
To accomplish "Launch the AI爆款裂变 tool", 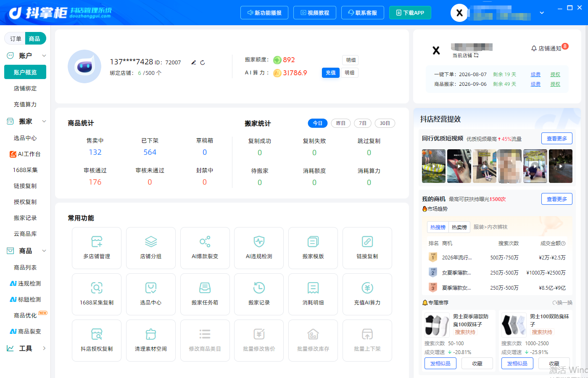I will (205, 248).
